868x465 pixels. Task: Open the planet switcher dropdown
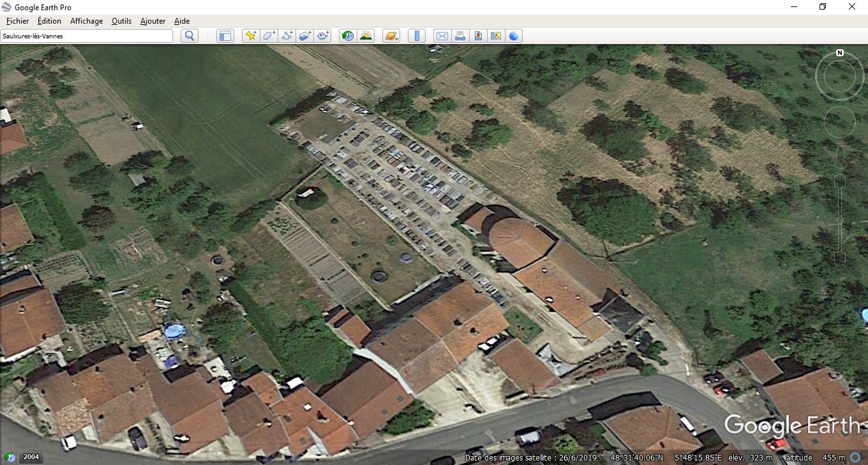391,36
